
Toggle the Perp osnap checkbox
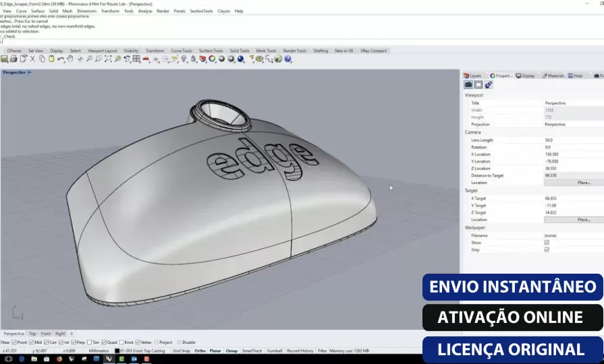pyautogui.click(x=74, y=342)
